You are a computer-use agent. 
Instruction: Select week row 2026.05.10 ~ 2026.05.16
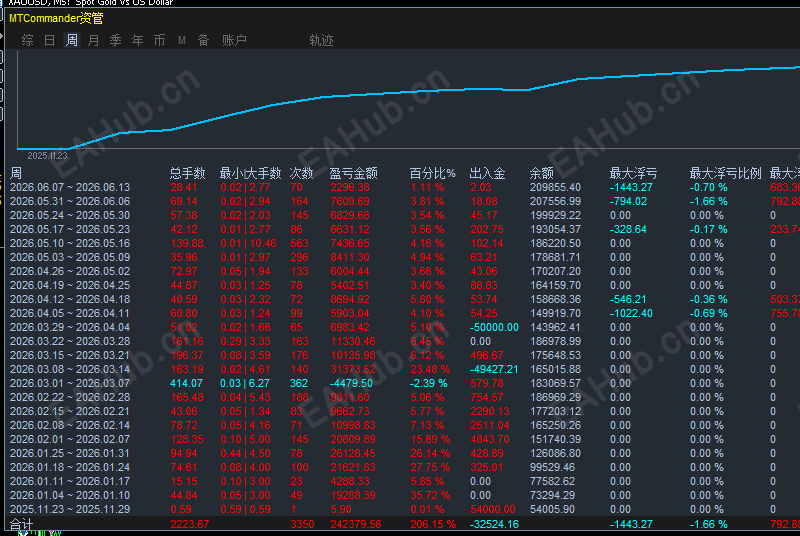point(403,243)
